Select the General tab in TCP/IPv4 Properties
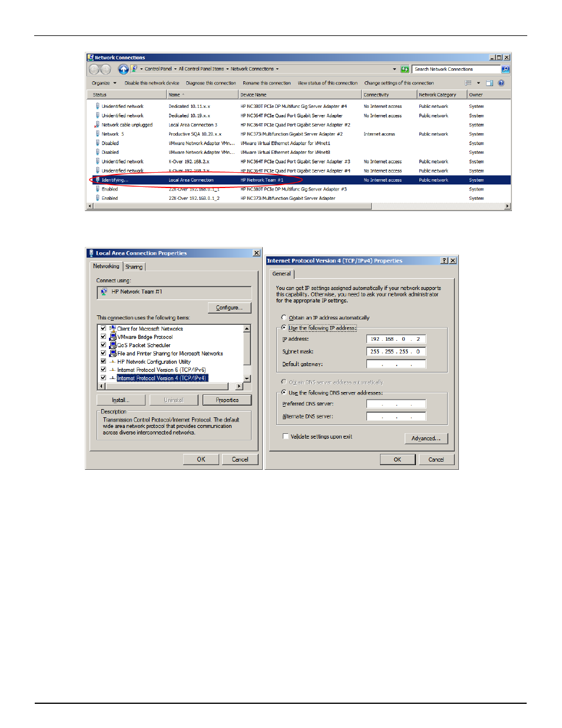Viewport: 562px width, 728px height. click(282, 274)
